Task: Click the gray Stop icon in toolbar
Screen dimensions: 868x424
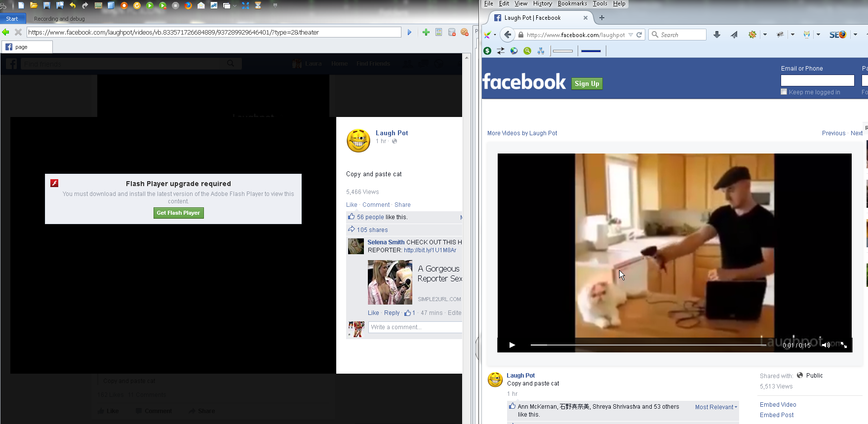Action: (175, 5)
